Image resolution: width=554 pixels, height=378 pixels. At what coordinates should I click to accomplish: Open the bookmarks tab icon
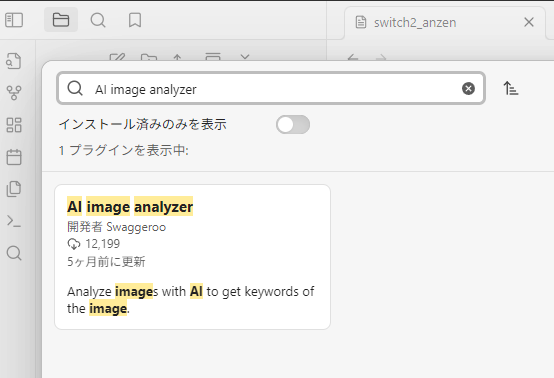pyautogui.click(x=135, y=20)
